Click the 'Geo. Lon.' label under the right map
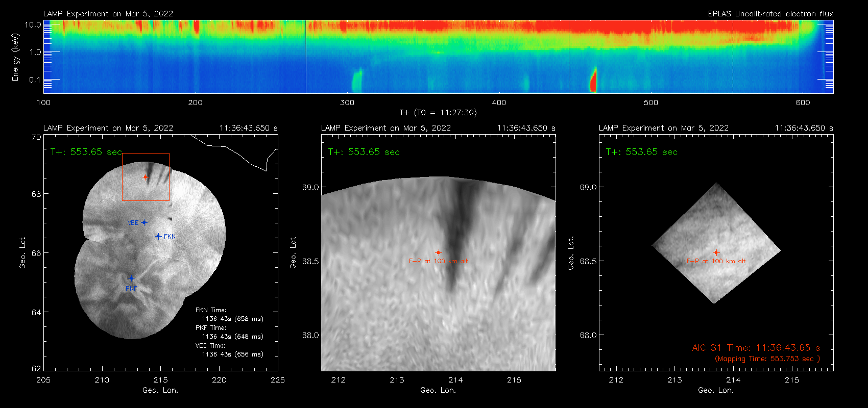 [x=716, y=390]
